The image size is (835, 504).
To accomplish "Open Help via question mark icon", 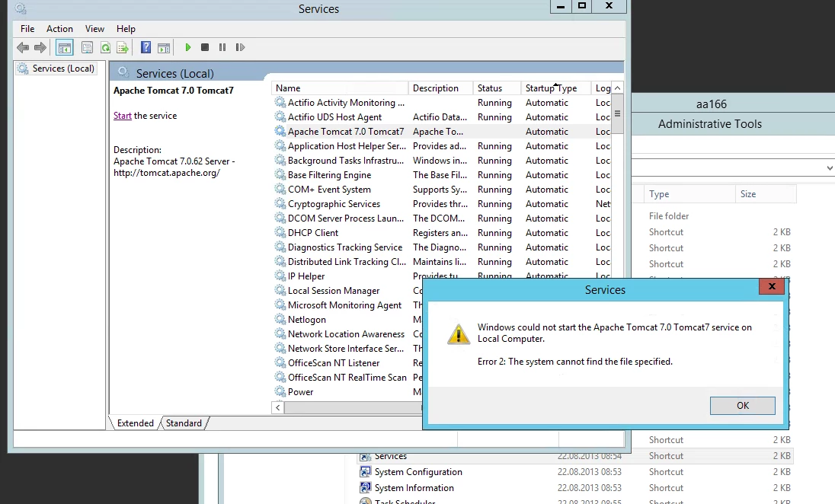I will click(146, 47).
